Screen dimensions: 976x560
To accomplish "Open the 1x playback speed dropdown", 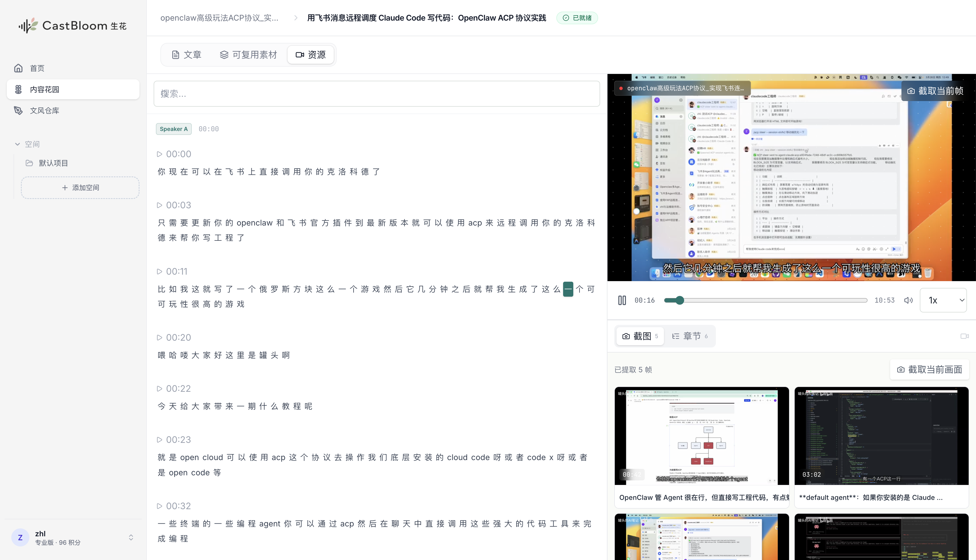I will [x=943, y=300].
